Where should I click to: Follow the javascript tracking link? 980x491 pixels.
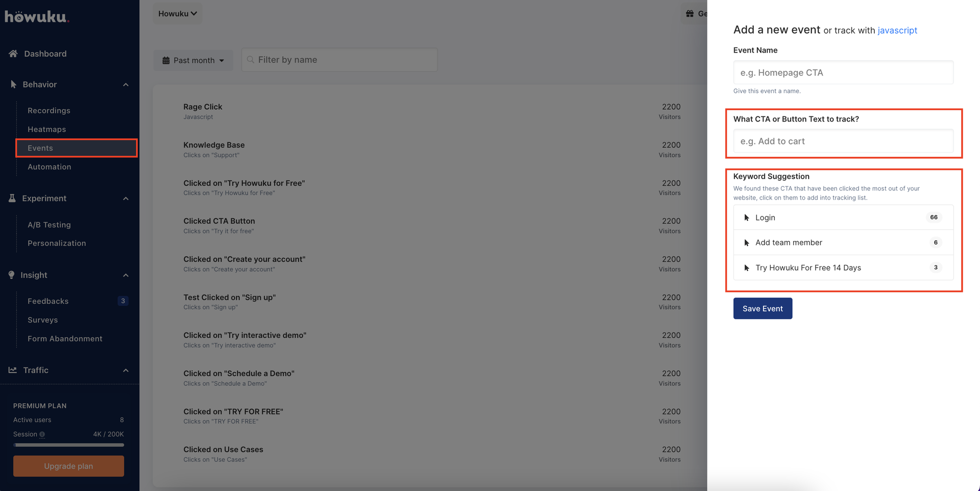point(897,30)
